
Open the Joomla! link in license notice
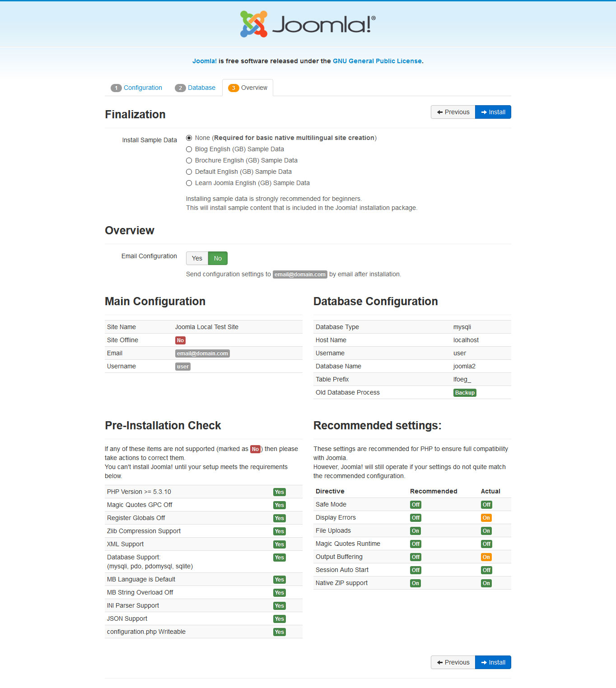pos(205,61)
